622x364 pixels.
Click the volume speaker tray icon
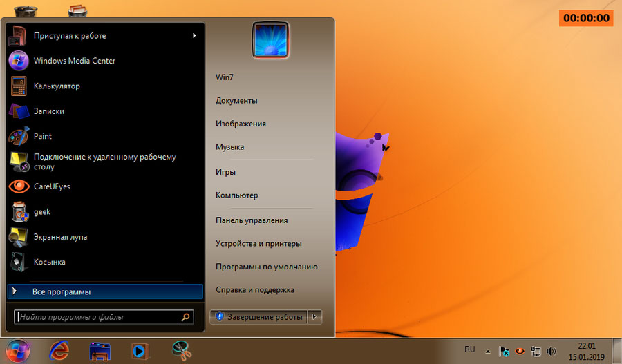pyautogui.click(x=552, y=352)
